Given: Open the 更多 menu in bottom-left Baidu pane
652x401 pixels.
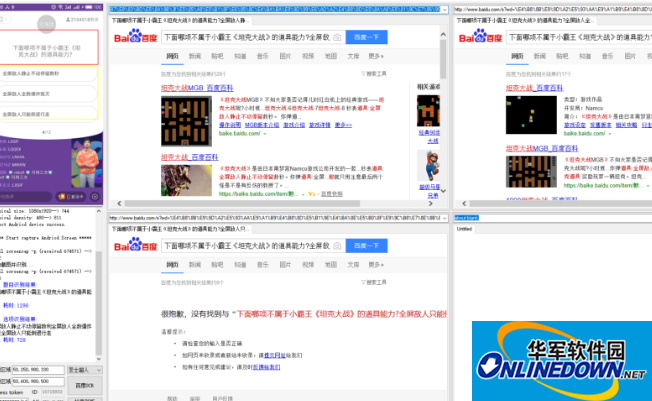Looking at the screenshot, I should pos(376,265).
